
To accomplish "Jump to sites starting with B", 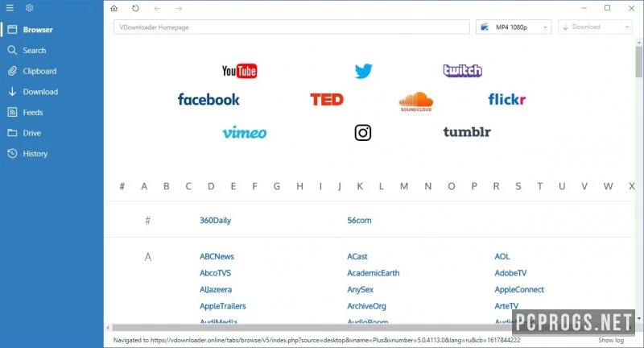I will (167, 186).
